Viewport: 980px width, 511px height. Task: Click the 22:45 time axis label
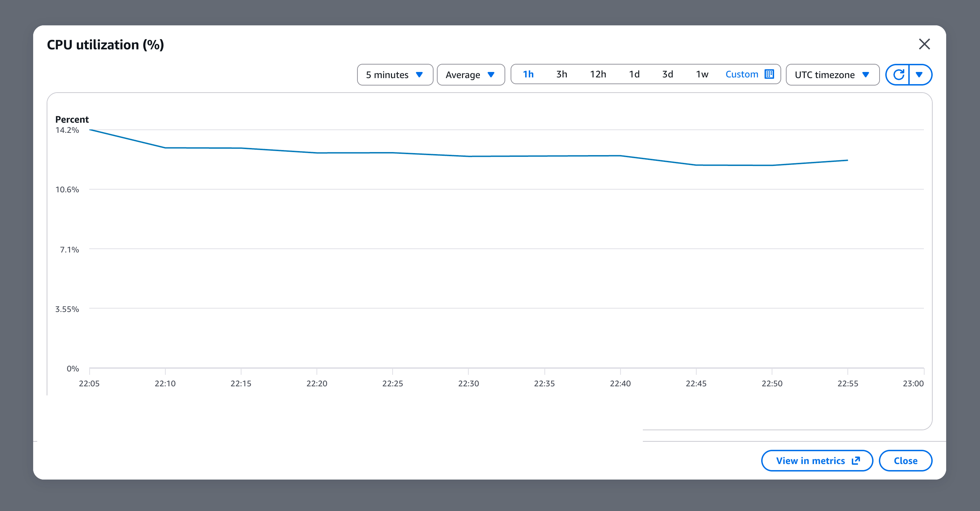696,383
